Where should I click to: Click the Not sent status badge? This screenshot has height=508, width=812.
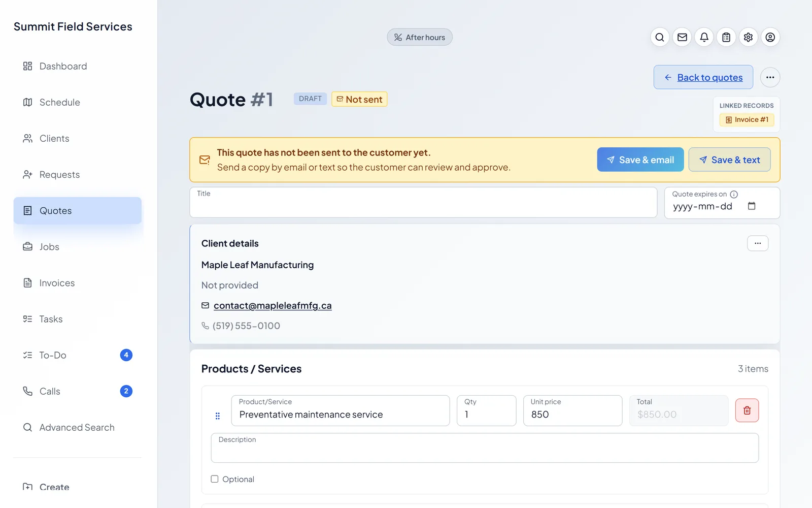point(359,99)
